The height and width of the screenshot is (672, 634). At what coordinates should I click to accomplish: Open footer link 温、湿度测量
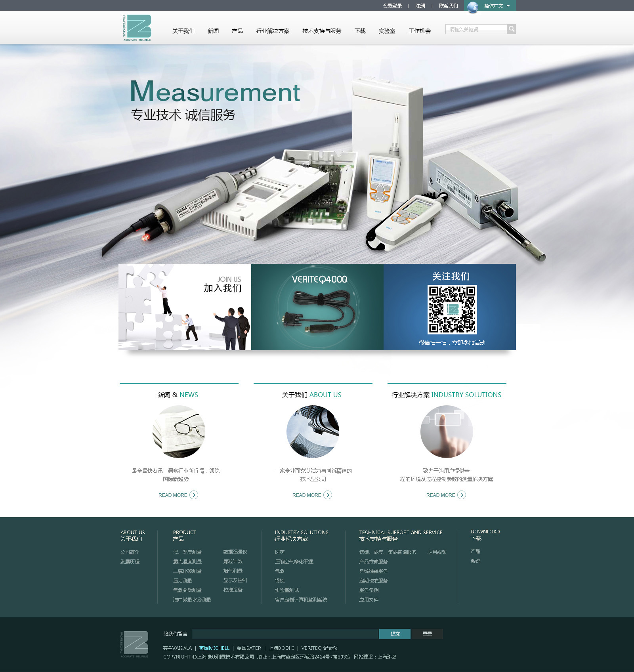click(x=187, y=552)
